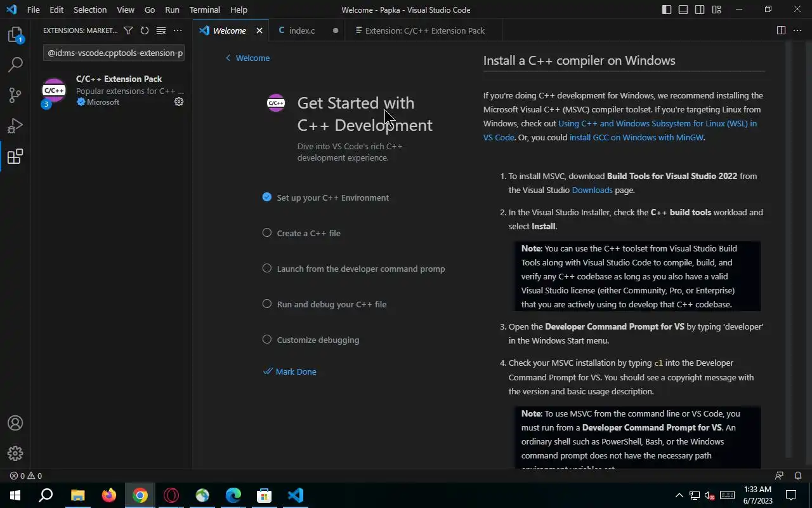Viewport: 812px width, 508px height.
Task: Open the Run menu
Action: click(x=172, y=10)
